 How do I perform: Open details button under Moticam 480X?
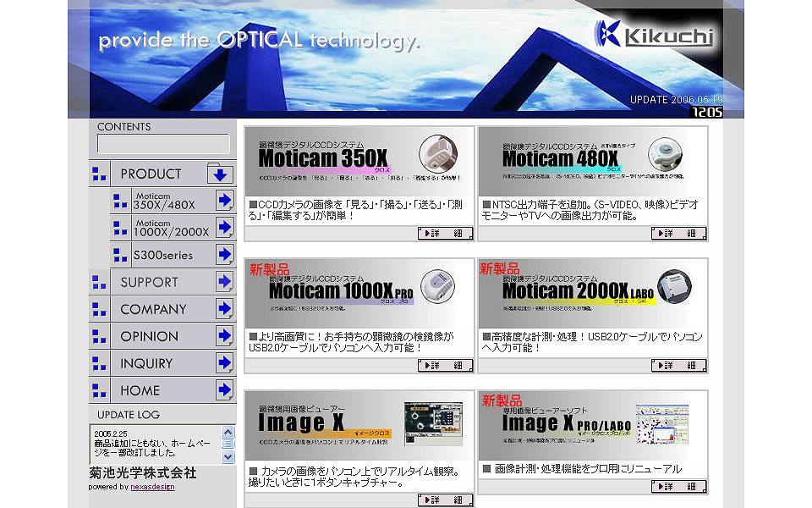coord(679,234)
